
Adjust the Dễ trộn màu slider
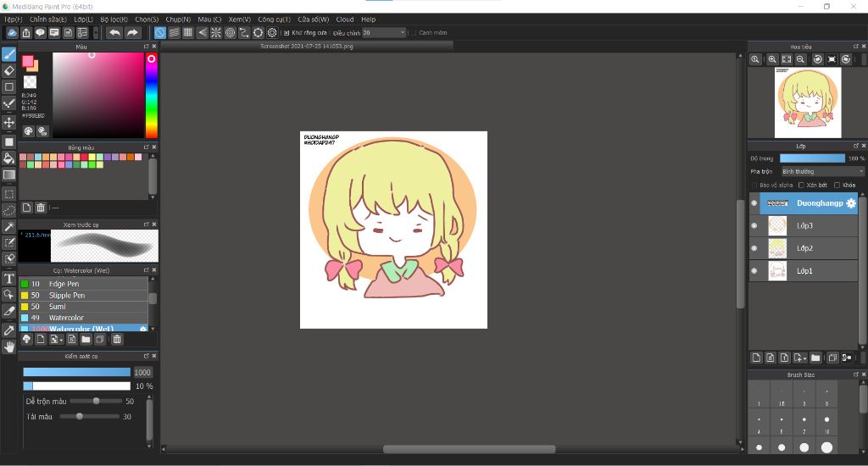point(96,402)
